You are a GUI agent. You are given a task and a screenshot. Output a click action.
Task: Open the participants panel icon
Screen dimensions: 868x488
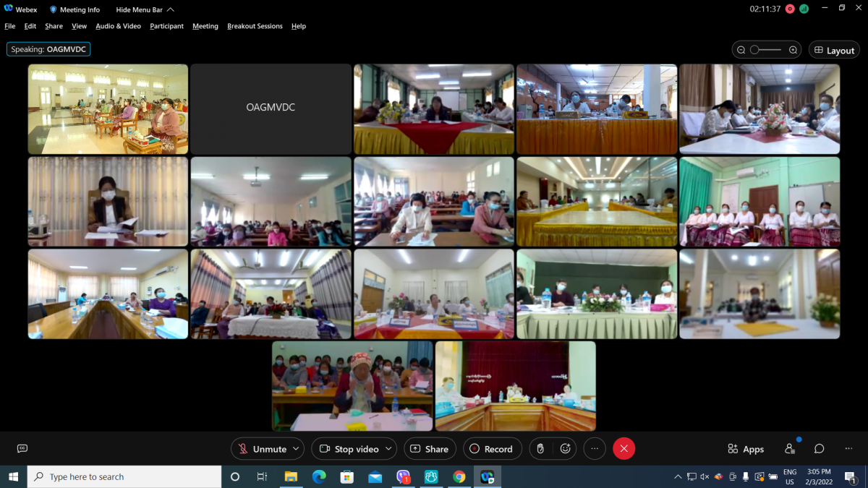(790, 449)
